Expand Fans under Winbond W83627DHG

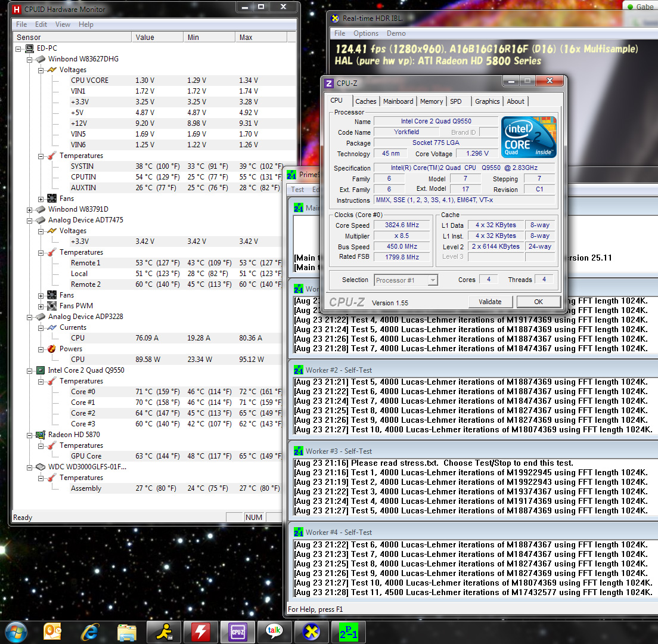point(41,199)
